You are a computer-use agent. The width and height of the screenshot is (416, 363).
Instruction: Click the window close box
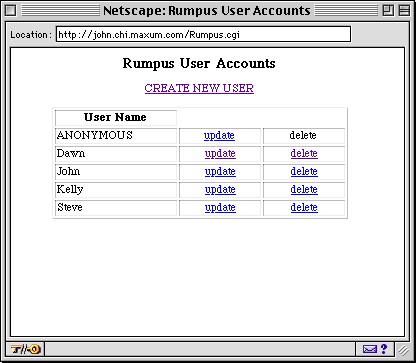point(11,11)
